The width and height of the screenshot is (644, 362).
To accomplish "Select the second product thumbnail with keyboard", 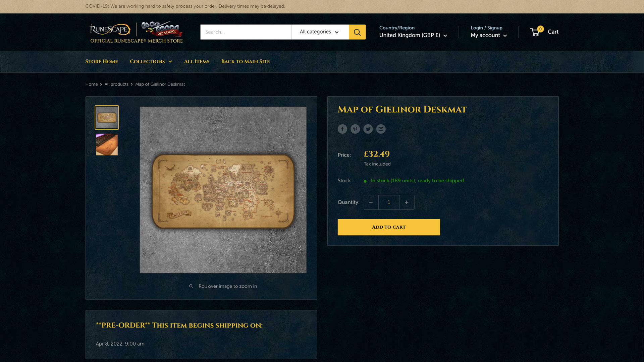I will [107, 145].
